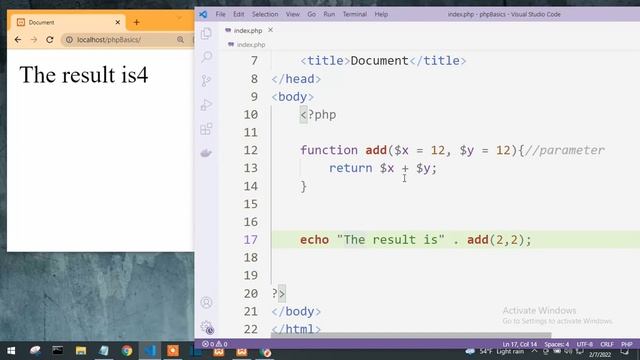Open the weather widget showing Light rain

[x=495, y=351]
